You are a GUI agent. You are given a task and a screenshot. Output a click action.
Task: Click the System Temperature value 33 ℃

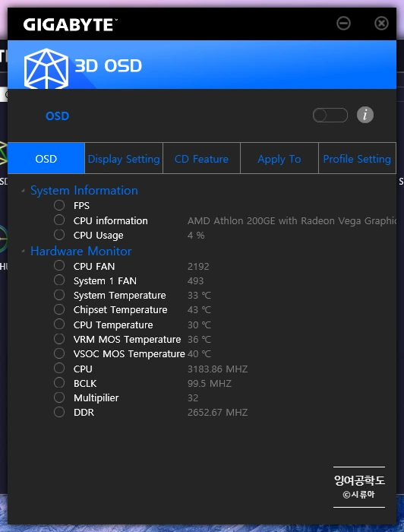[x=199, y=296]
